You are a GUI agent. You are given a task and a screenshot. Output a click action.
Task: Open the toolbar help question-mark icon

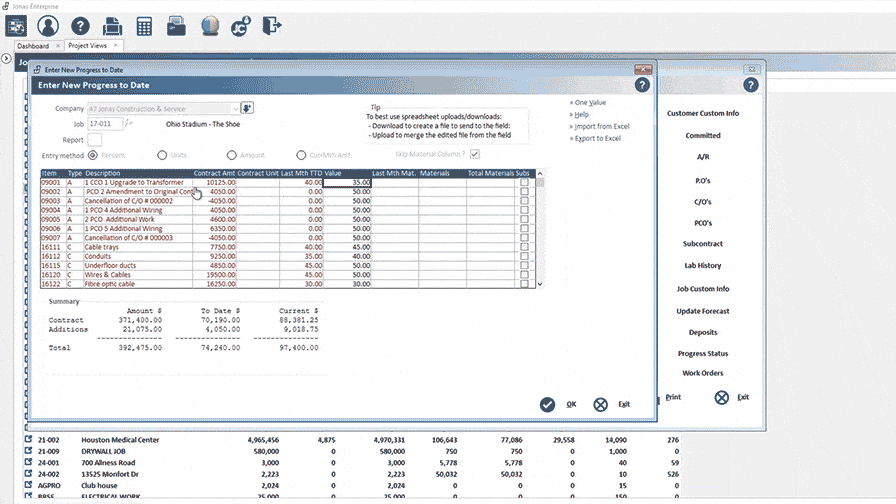tap(81, 26)
